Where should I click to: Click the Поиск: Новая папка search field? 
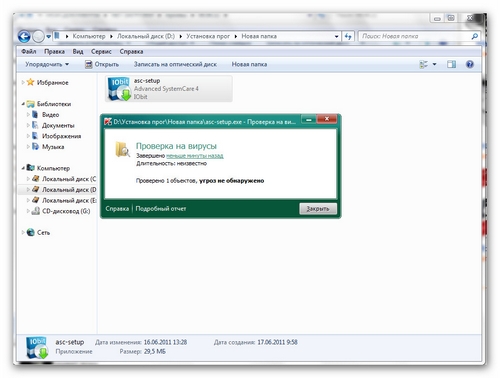tap(415, 36)
